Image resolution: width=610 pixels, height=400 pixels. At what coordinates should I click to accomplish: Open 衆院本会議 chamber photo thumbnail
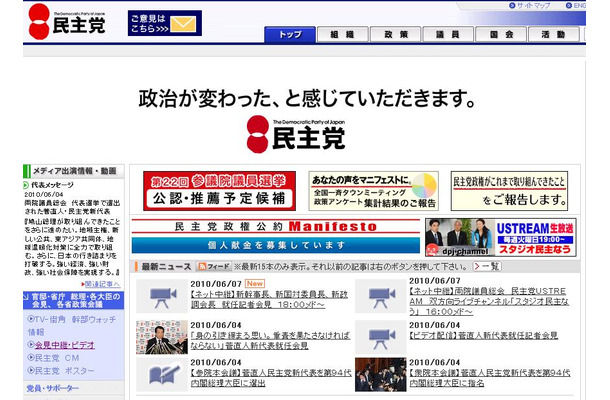click(x=380, y=375)
